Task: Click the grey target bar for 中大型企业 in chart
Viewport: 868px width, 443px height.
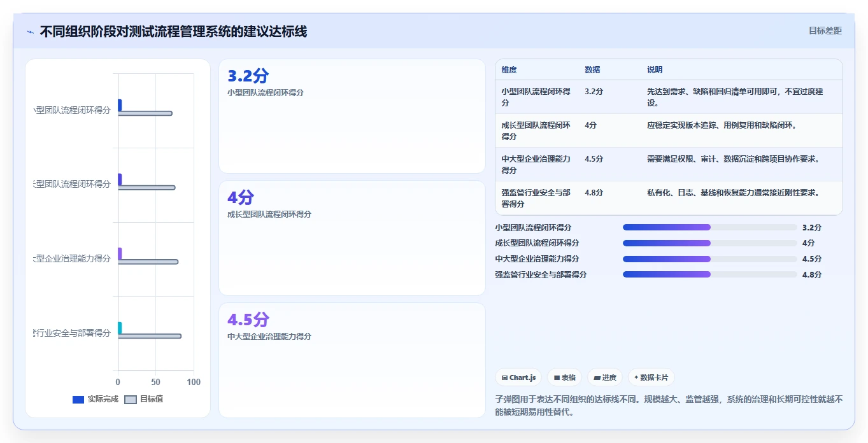Action: [148, 262]
